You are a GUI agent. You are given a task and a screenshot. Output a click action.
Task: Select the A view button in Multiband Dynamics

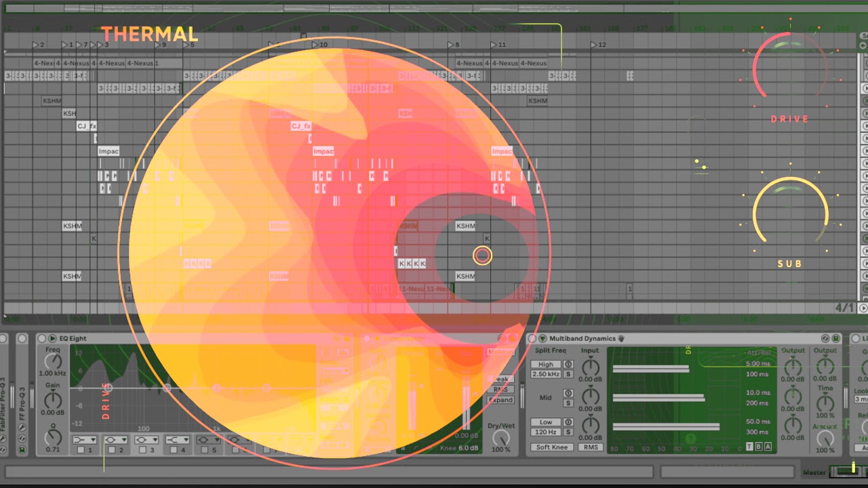pos(767,447)
